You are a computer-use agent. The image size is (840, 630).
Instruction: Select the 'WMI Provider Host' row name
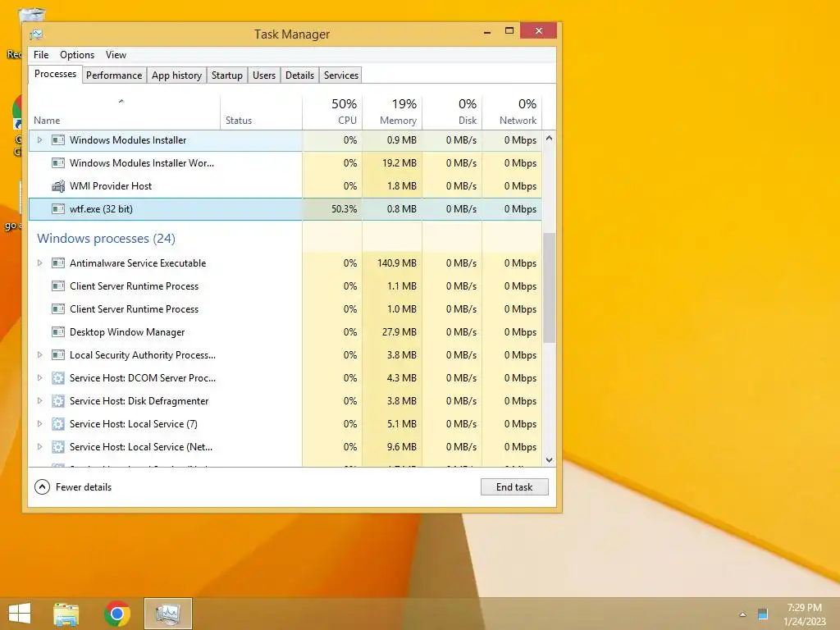(111, 186)
